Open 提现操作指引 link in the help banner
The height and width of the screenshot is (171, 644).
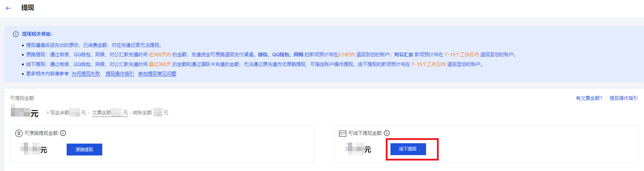[120, 74]
